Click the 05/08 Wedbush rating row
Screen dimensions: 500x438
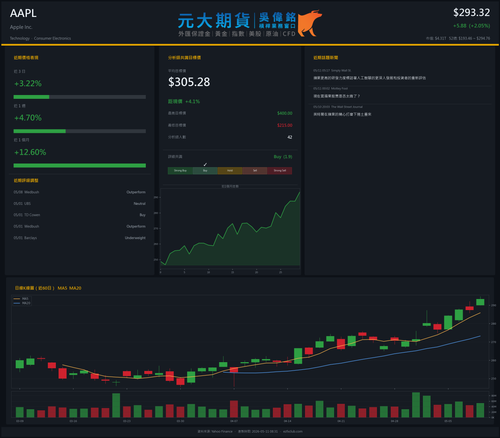pyautogui.click(x=80, y=192)
